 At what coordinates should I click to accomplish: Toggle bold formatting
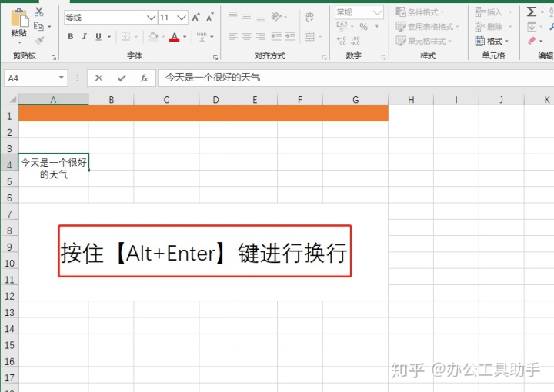pyautogui.click(x=71, y=36)
